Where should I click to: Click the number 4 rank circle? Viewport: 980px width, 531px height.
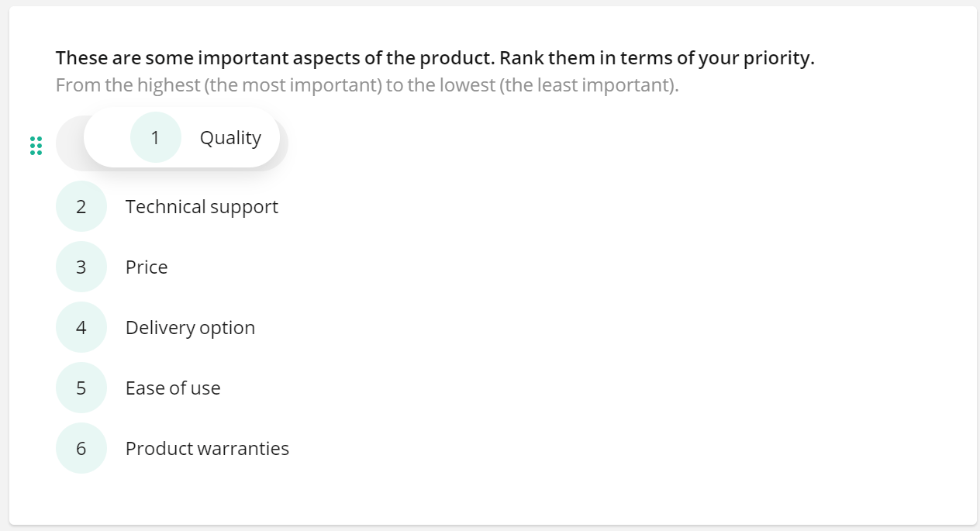[81, 327]
